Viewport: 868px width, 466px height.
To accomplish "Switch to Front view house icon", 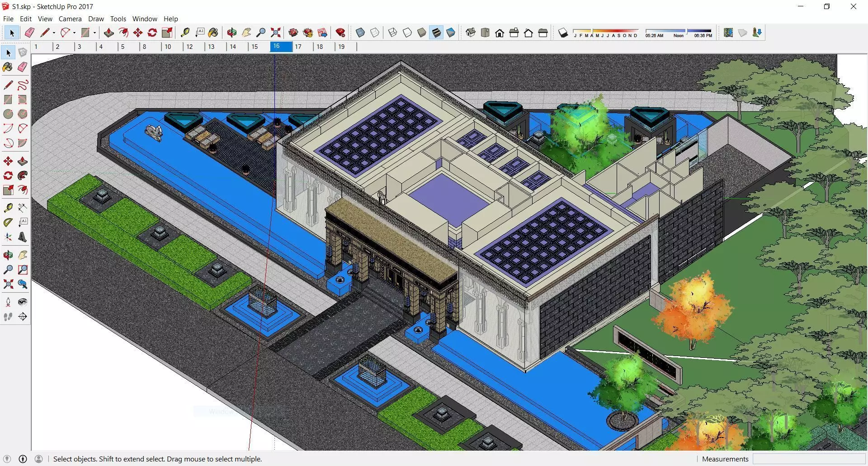I will 500,33.
